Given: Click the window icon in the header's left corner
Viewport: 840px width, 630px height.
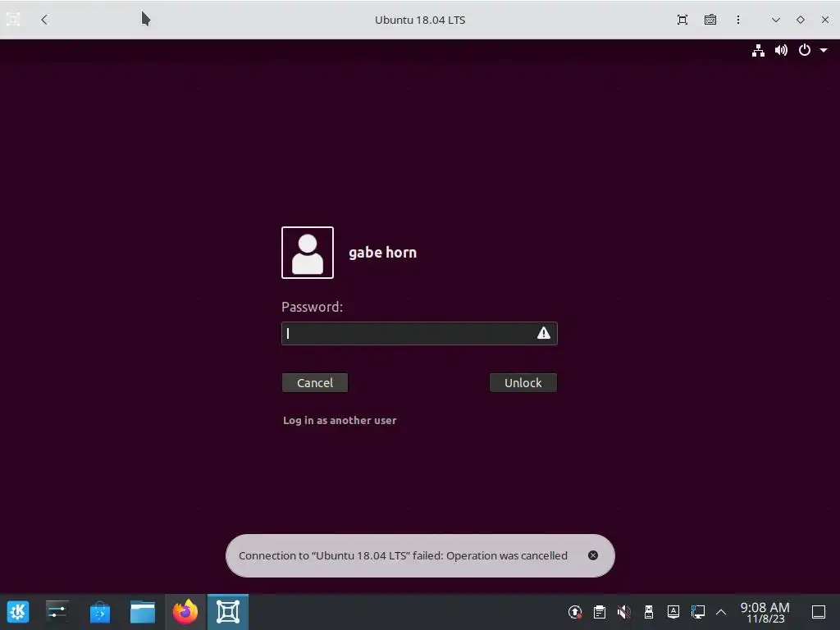Looking at the screenshot, I should pos(13,20).
